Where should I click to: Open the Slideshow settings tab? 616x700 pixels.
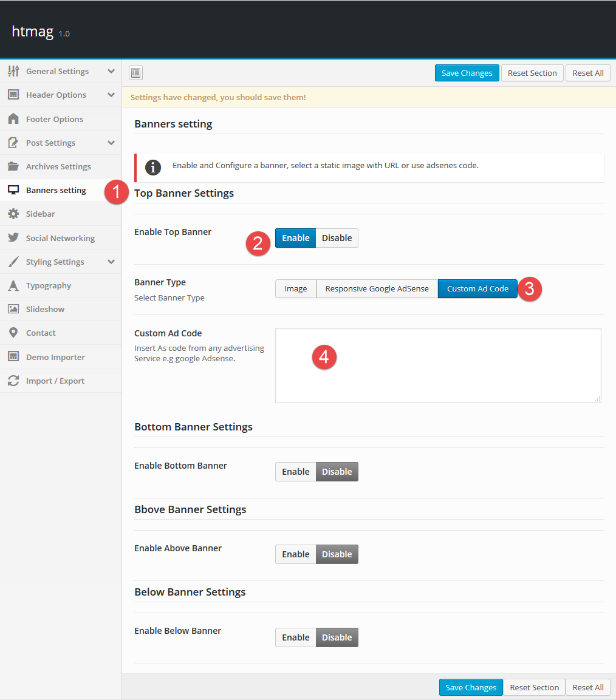[45, 309]
